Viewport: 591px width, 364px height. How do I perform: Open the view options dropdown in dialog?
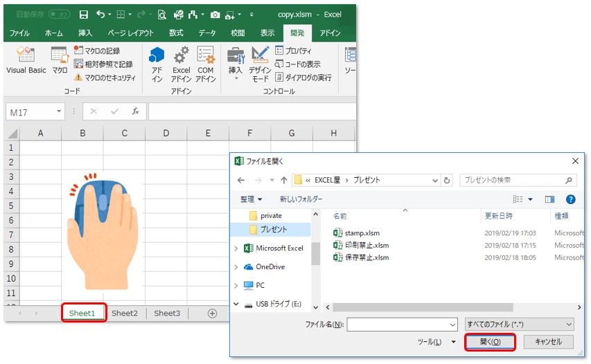click(530, 199)
